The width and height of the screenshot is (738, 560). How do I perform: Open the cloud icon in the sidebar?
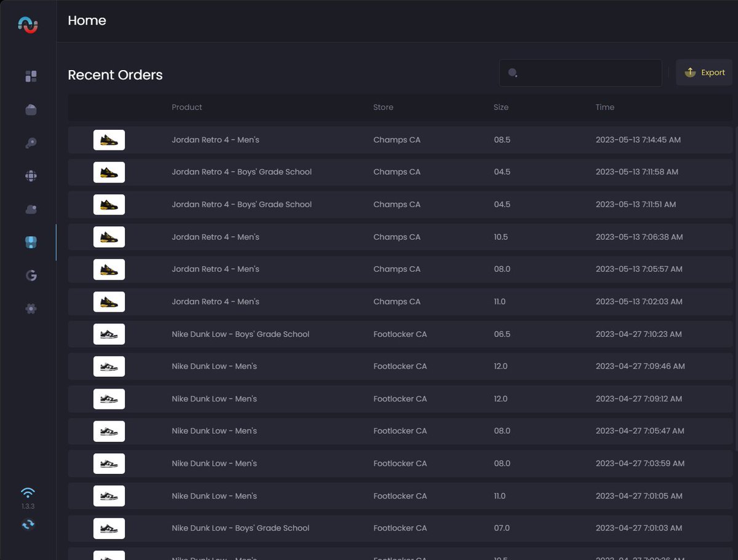pyautogui.click(x=31, y=209)
